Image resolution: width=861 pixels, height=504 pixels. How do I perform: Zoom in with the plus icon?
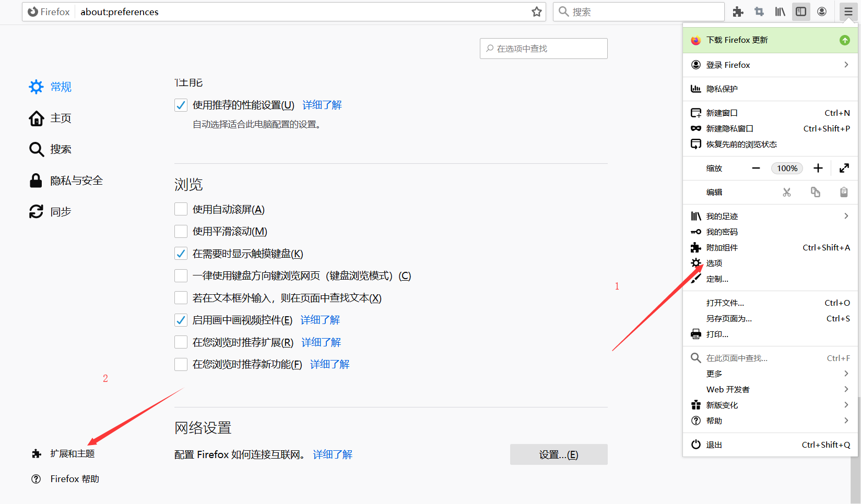[x=818, y=168]
